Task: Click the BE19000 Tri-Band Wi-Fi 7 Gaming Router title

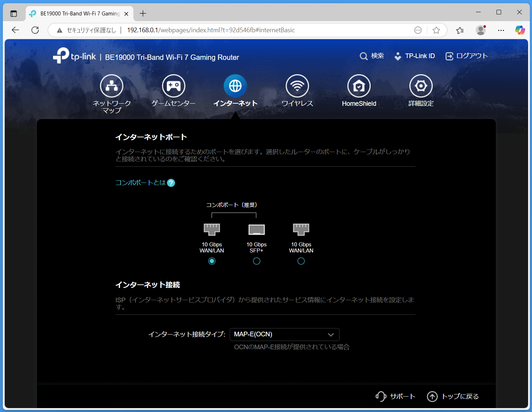Action: click(x=172, y=57)
